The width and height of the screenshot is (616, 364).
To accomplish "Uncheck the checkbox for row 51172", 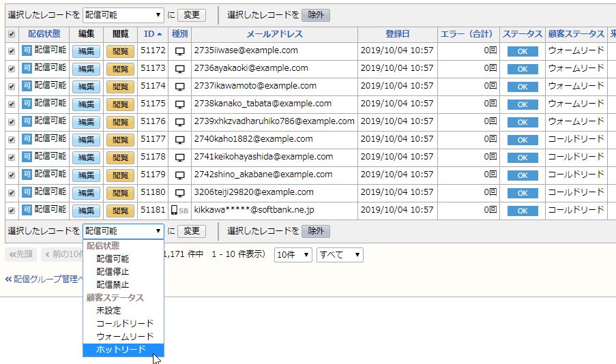I will point(12,51).
